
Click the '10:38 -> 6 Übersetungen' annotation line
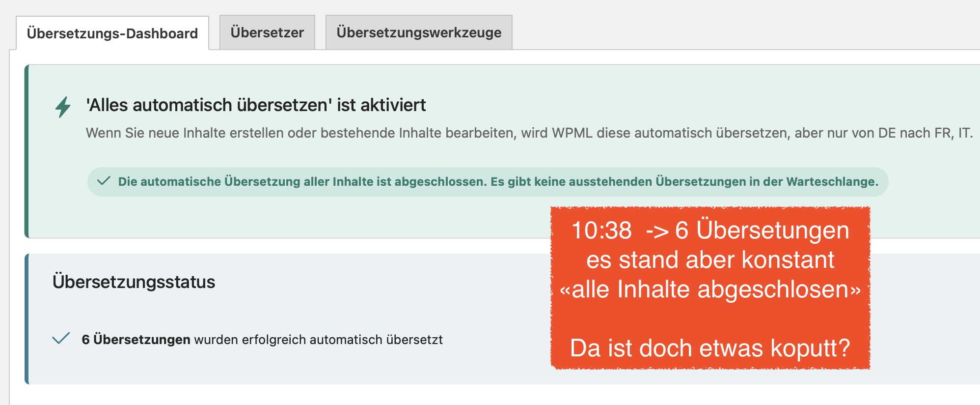(710, 231)
